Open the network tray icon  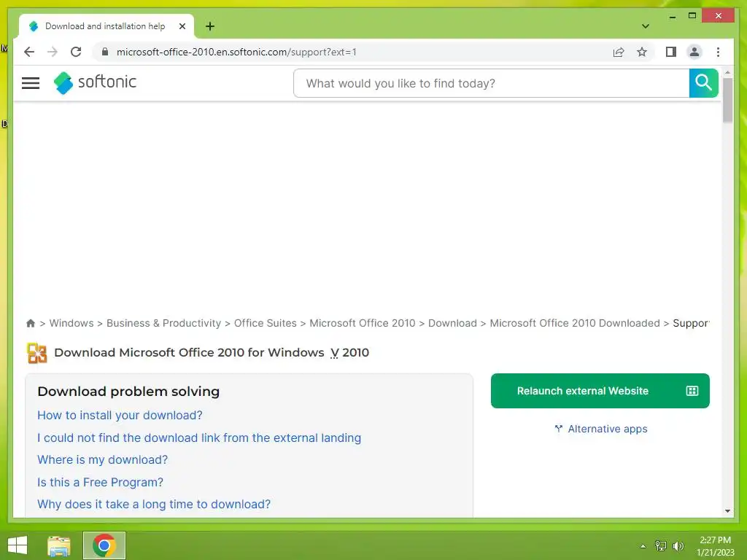(x=660, y=546)
